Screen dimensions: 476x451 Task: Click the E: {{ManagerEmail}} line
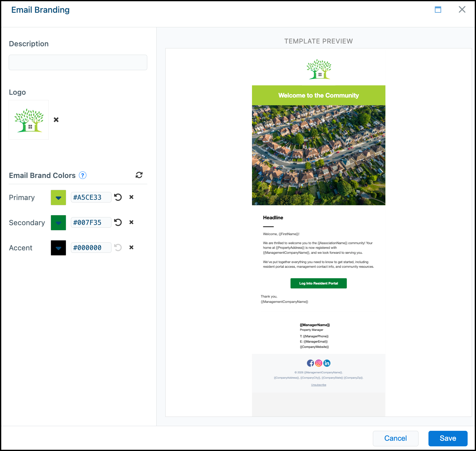pos(314,342)
